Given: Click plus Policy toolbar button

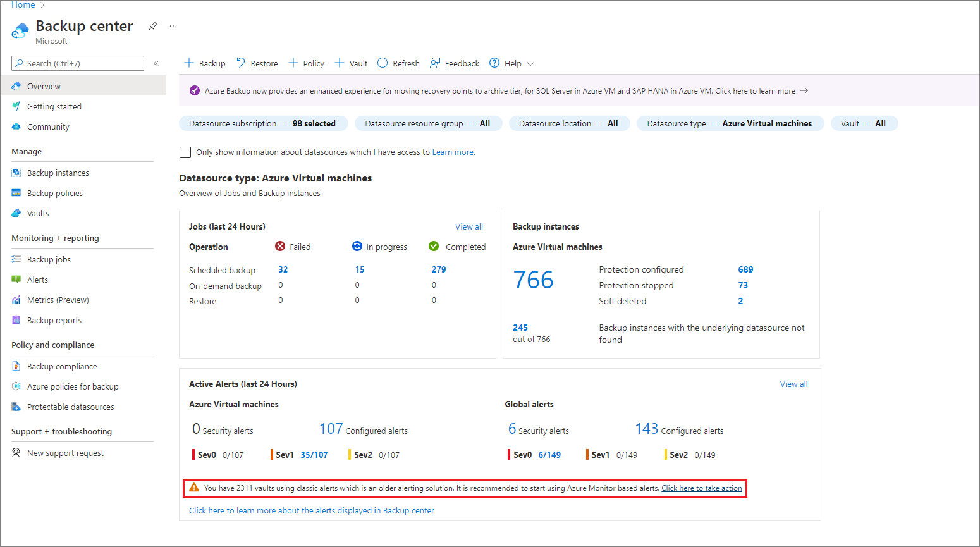Looking at the screenshot, I should tap(306, 63).
